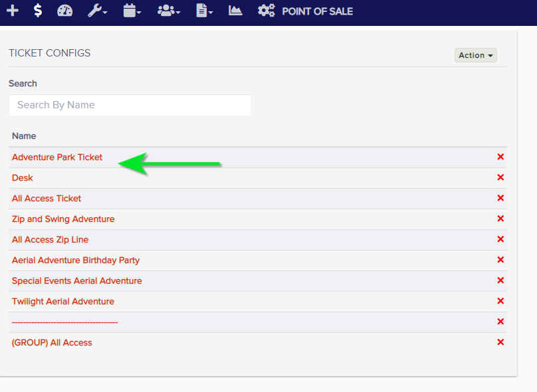
Task: Open the Desk ticket config
Action: [x=22, y=177]
